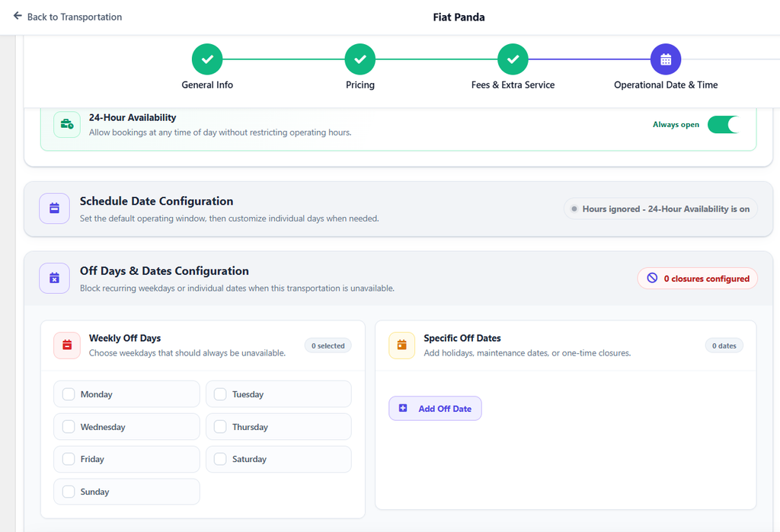Screen dimensions: 780x532
Task: Check the Wednesday off day checkbox
Action: click(x=69, y=427)
